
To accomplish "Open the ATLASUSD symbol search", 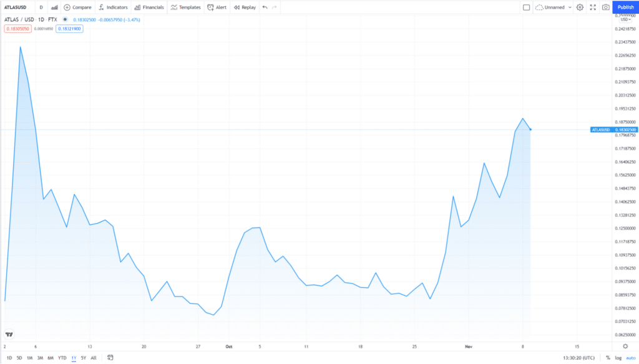I will [x=16, y=7].
